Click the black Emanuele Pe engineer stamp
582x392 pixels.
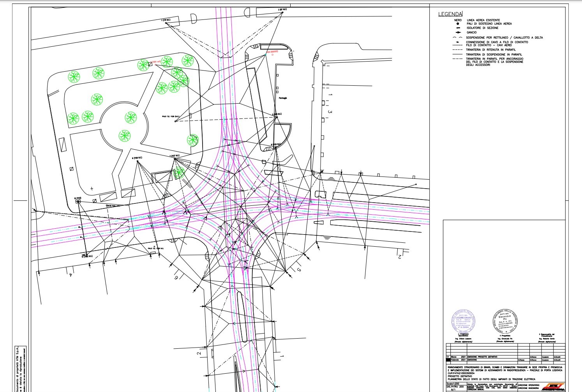pyautogui.click(x=505, y=321)
